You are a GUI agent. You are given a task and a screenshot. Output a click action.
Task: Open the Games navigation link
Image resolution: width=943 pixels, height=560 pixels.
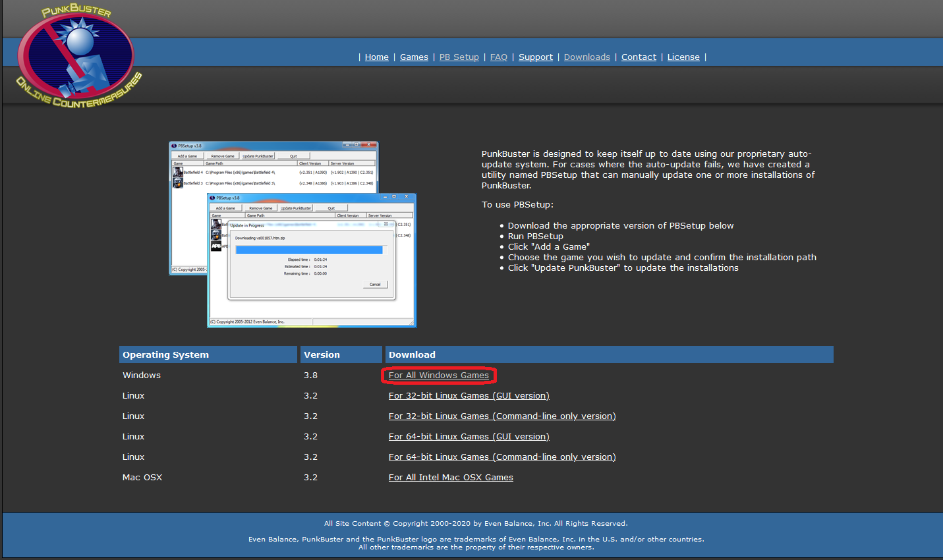click(x=414, y=57)
